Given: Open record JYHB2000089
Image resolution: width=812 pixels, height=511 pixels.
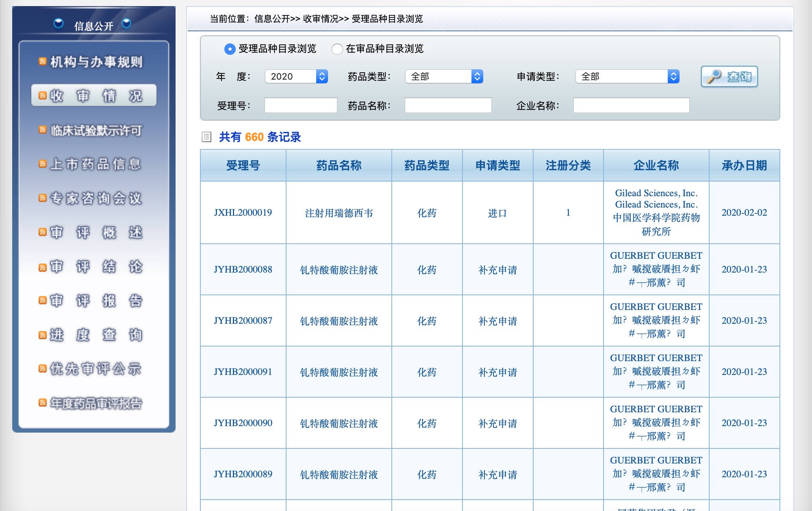Looking at the screenshot, I should point(243,474).
